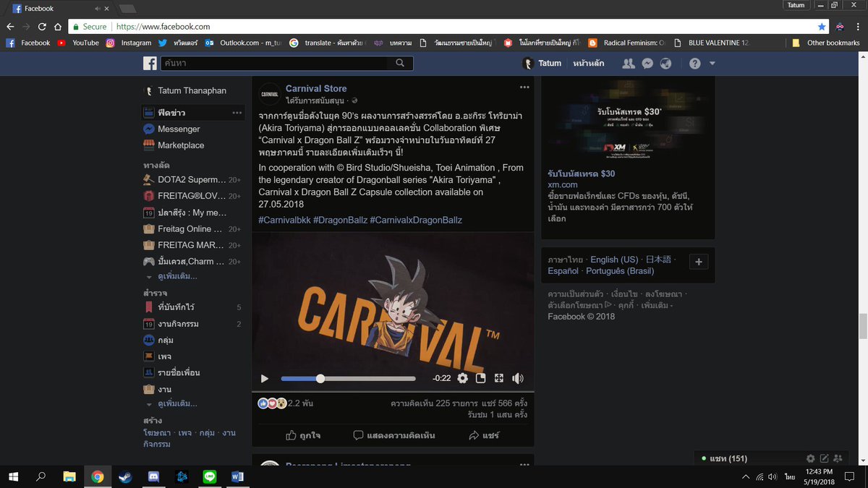868x488 pixels.
Task: Open chat settings gear icon
Action: pyautogui.click(x=811, y=458)
